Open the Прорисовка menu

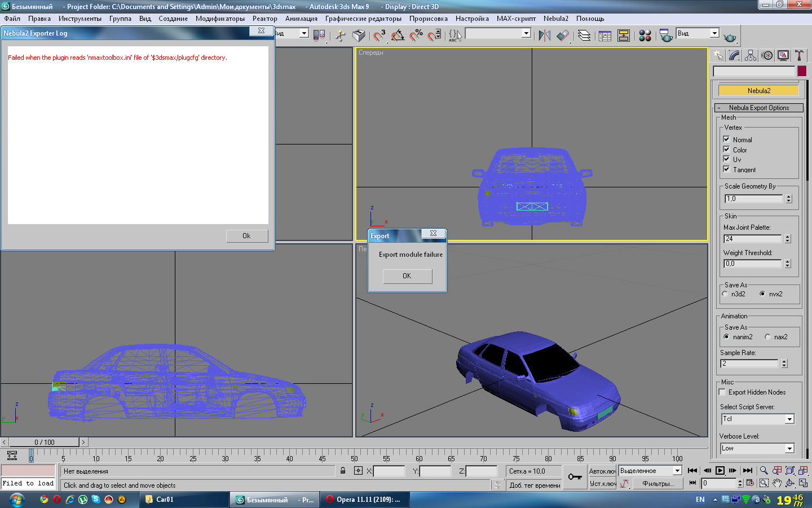tap(429, 19)
